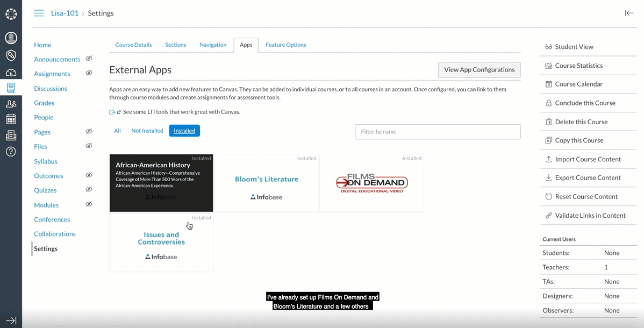Open Issues and Controversies app tile
The image size is (644, 328).
click(x=161, y=243)
